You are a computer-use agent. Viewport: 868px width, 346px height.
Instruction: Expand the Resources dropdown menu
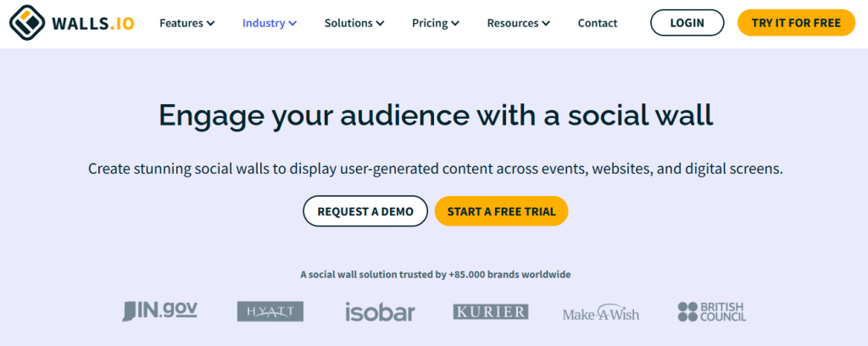tap(518, 23)
